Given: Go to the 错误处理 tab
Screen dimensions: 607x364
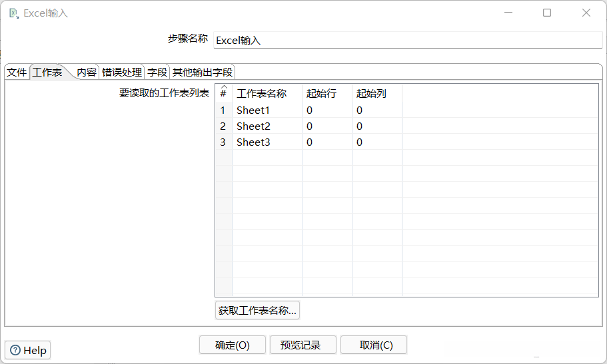Looking at the screenshot, I should pos(122,73).
